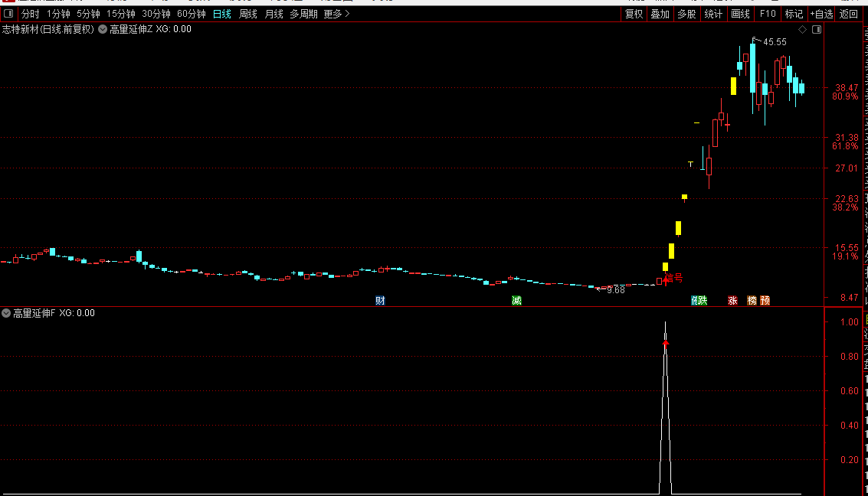Switch to the 30分钟 period
The width and height of the screenshot is (868, 496).
pyautogui.click(x=156, y=14)
